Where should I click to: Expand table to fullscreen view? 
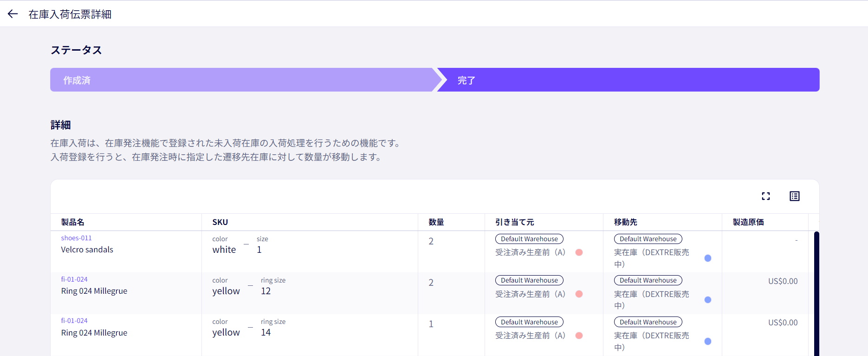(766, 196)
